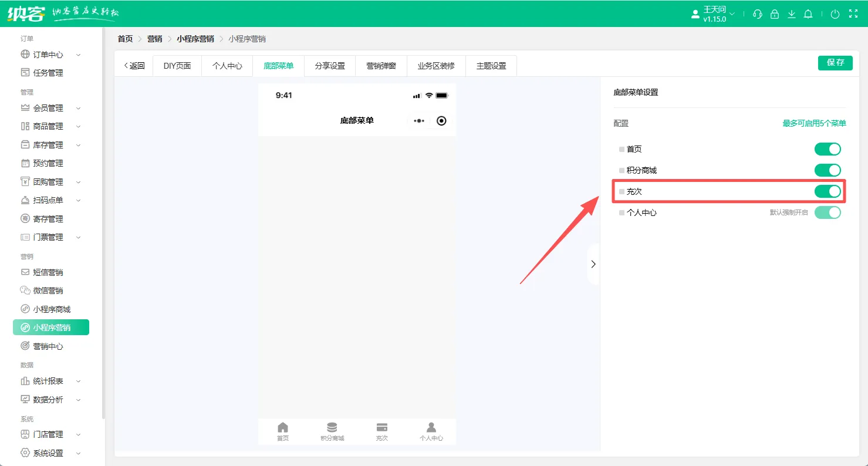868x466 pixels.
Task: Tap the 积分商城 icon in phone preview
Action: coord(332,428)
